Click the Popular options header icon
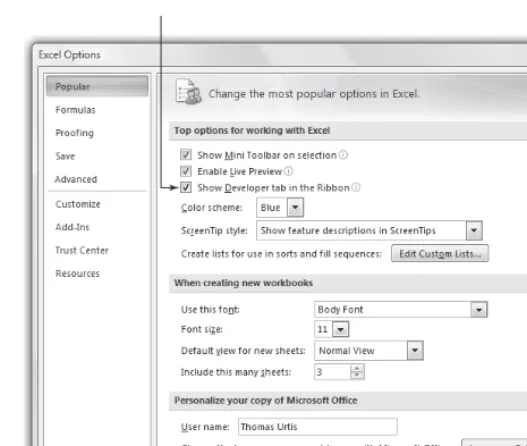Viewport: 527px width, 446px height. click(x=189, y=92)
